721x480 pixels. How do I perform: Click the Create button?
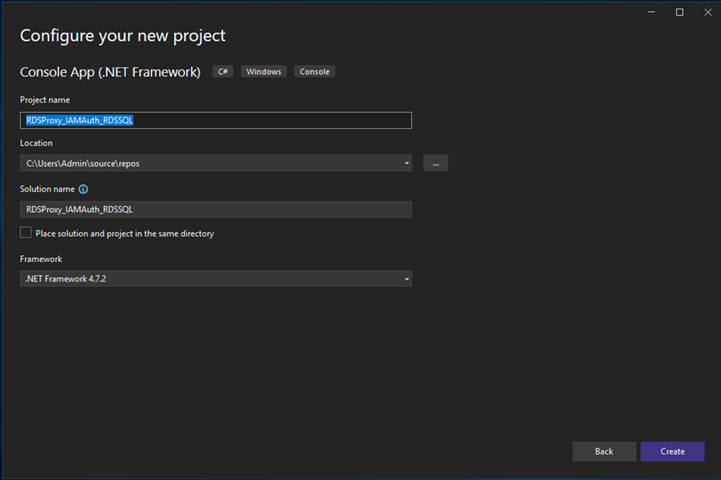click(672, 451)
